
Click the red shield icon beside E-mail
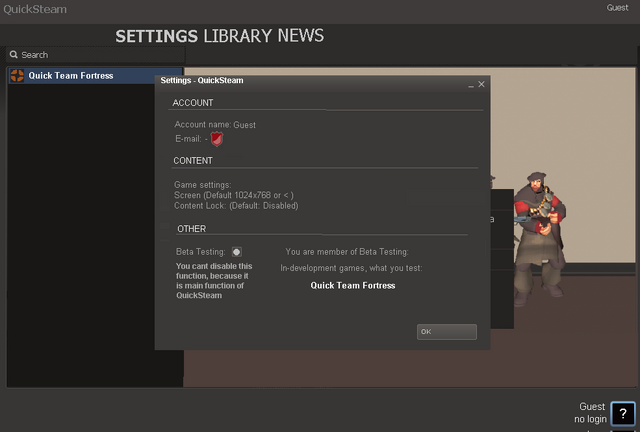(217, 139)
